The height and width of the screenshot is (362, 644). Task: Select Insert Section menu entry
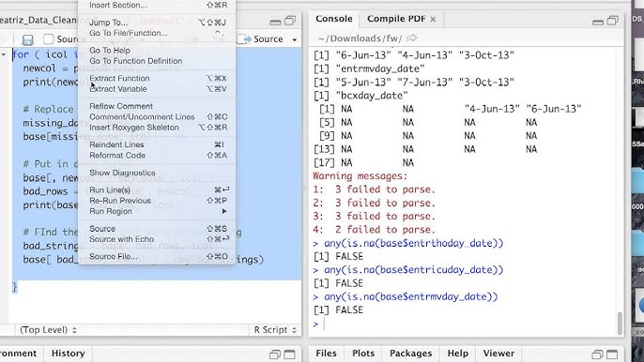pos(157,6)
